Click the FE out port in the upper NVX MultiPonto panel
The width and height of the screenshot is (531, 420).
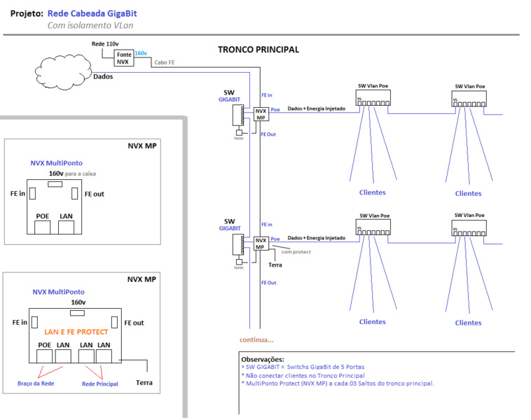[75, 194]
